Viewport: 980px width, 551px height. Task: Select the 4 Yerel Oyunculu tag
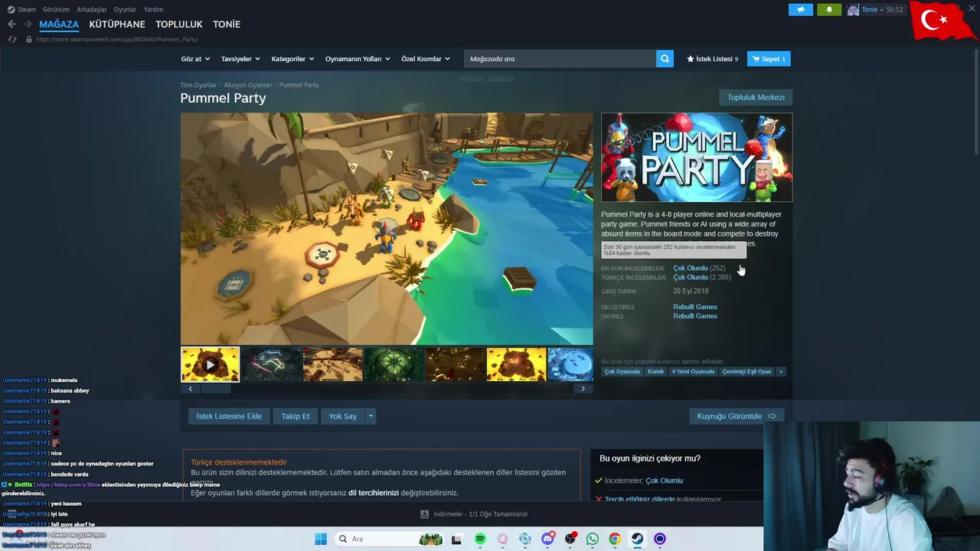(x=693, y=372)
